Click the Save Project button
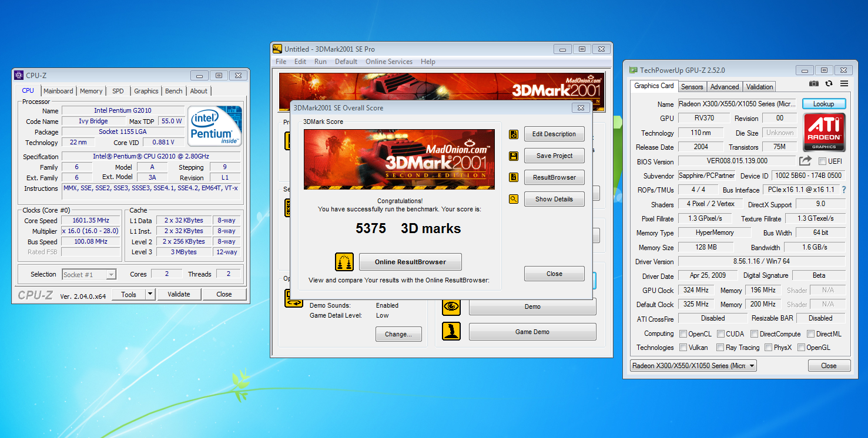This screenshot has width=868, height=438. 554,156
